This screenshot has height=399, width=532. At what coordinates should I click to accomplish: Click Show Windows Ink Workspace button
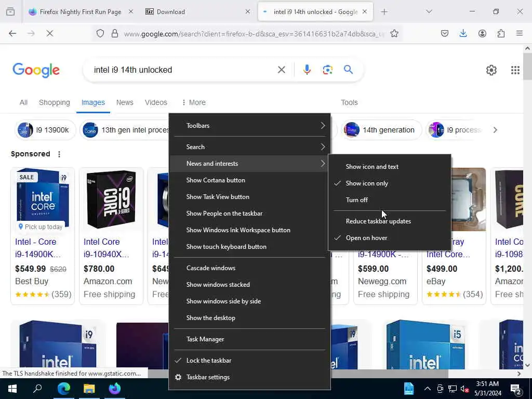(249, 230)
